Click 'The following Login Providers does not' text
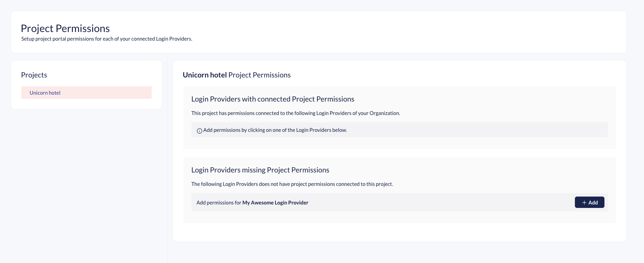The image size is (644, 263). pos(292,184)
